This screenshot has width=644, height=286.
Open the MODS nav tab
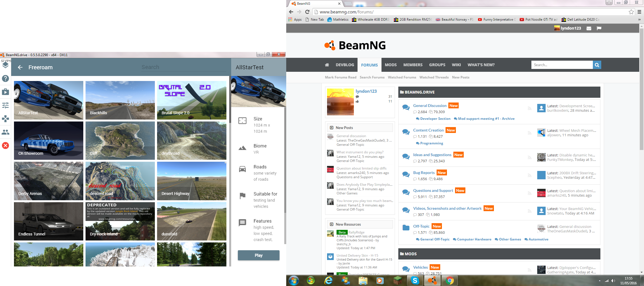click(x=391, y=65)
